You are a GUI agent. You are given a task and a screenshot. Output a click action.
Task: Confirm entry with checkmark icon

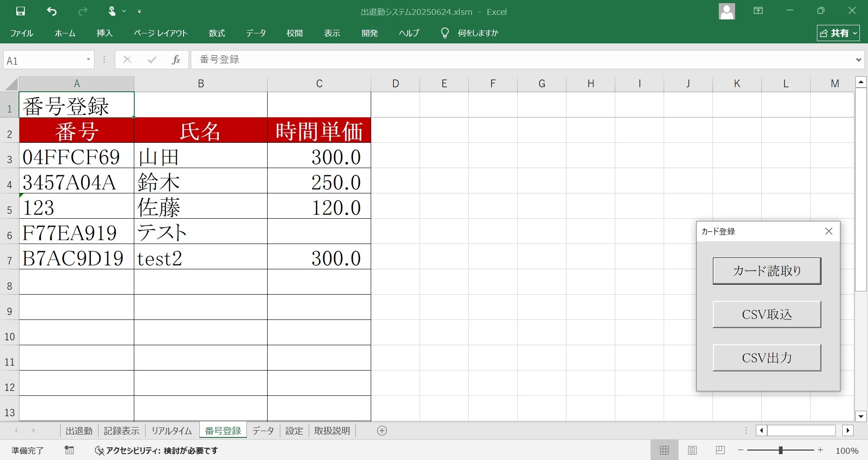[152, 60]
